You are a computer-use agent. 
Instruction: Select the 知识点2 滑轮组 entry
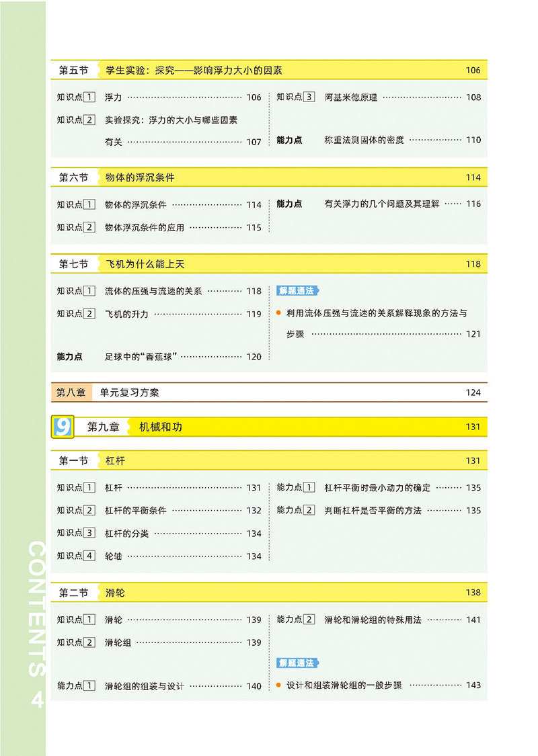[x=159, y=642]
